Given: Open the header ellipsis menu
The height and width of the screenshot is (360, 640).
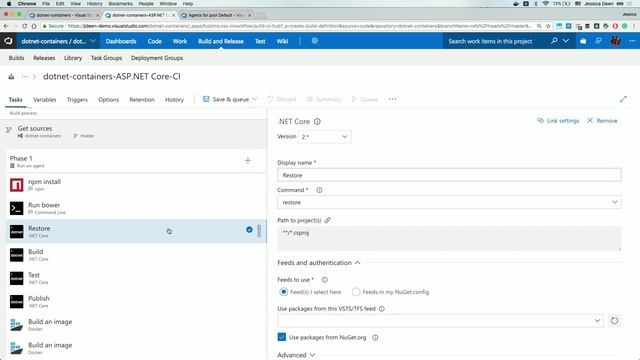Looking at the screenshot, I should point(632,41).
